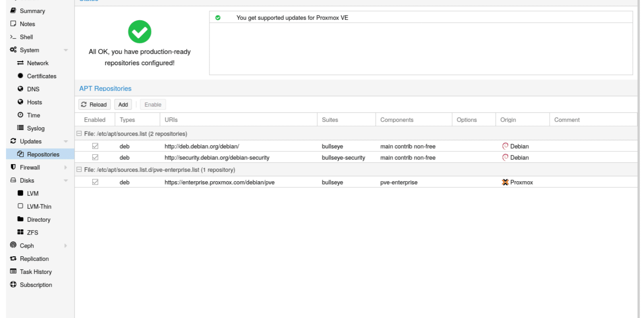Click the Updates refresh icon

(x=13, y=141)
